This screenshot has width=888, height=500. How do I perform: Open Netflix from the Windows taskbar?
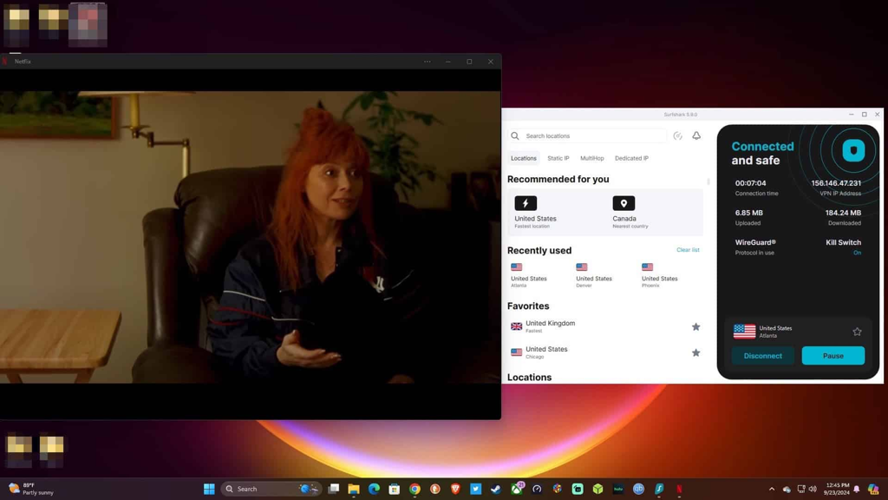[679, 489]
